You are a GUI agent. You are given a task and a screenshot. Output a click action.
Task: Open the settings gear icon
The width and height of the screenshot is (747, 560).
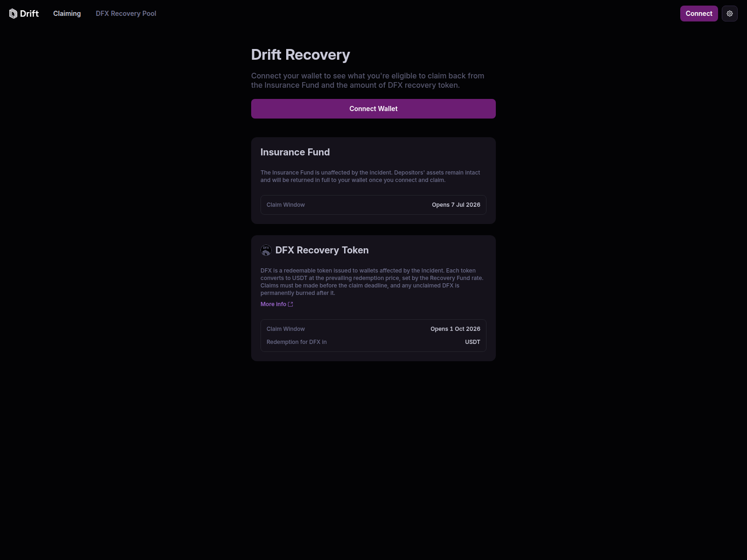pos(730,14)
